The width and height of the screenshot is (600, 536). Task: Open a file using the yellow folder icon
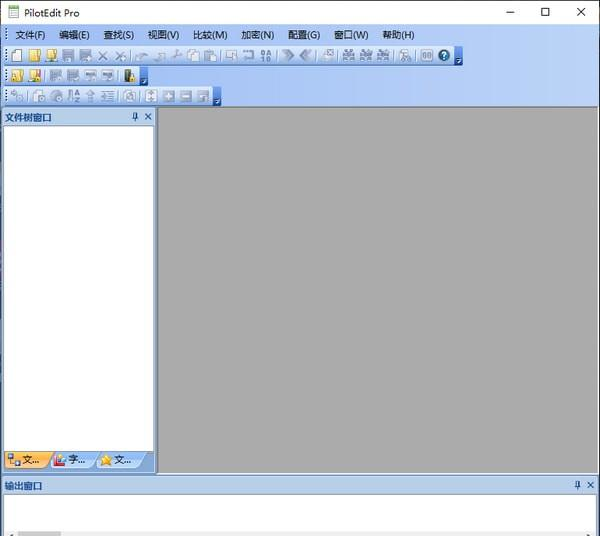[x=34, y=56]
